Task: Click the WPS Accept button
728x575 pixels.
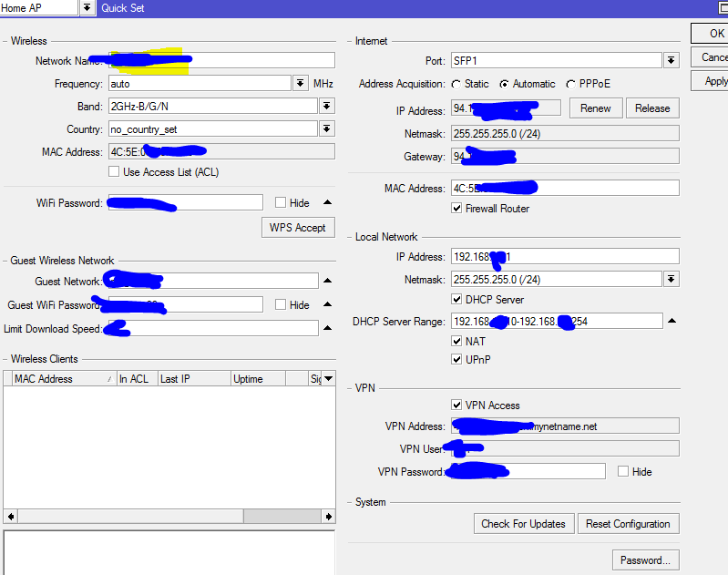Action: click(298, 228)
